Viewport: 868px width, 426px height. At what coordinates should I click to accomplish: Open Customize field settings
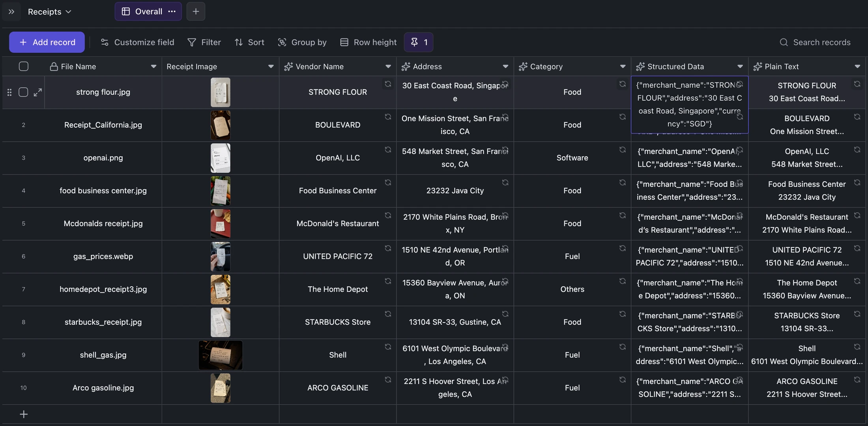137,42
